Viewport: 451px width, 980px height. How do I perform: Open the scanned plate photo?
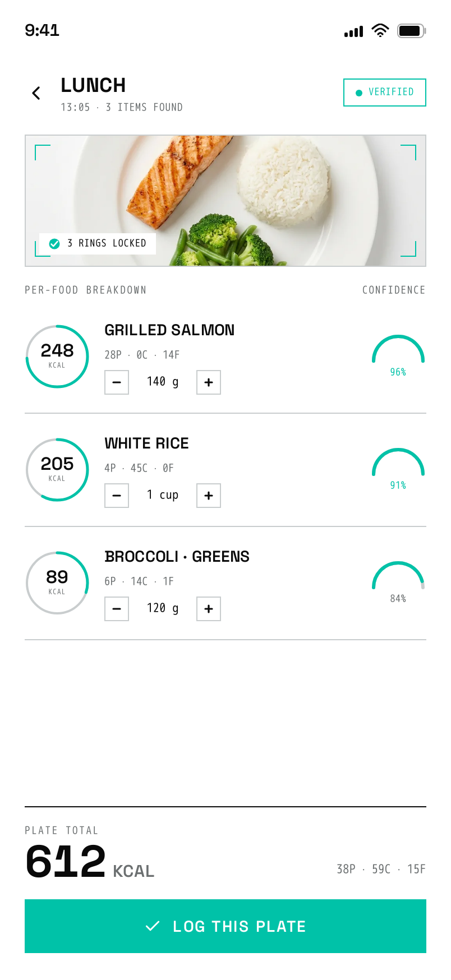[225, 201]
